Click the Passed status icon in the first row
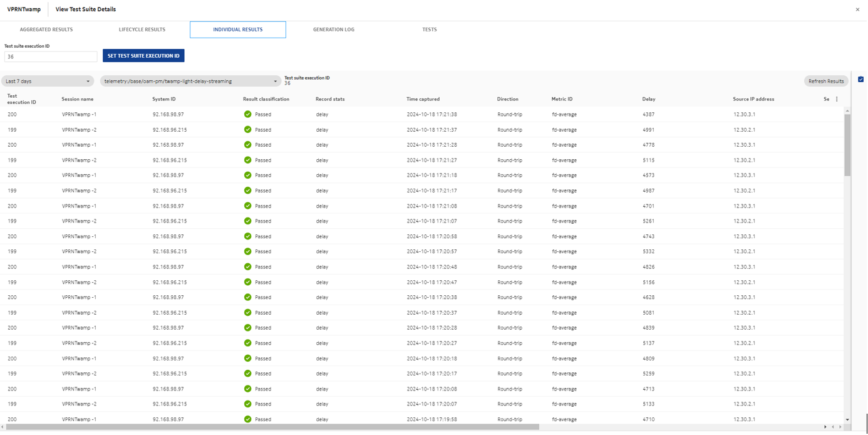 [247, 115]
